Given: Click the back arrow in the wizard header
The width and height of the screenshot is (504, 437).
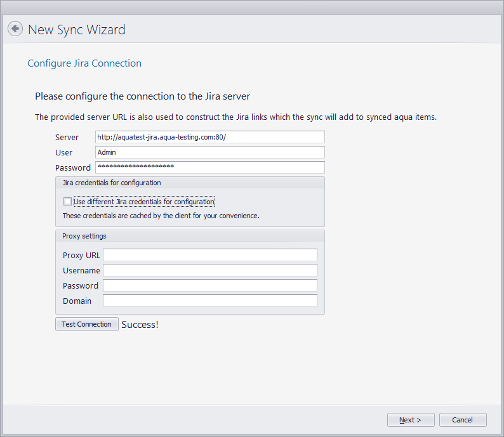Looking at the screenshot, I should click(15, 29).
